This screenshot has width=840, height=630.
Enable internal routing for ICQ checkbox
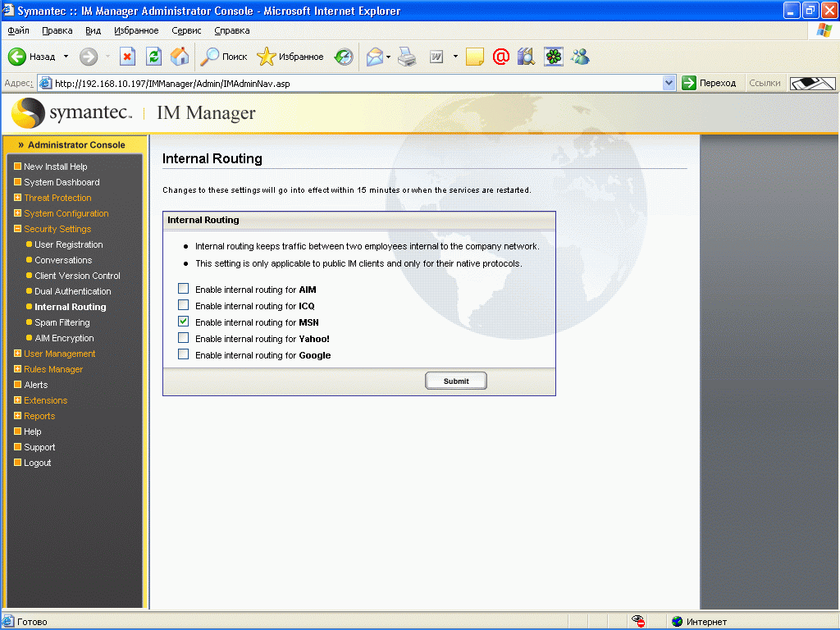click(183, 305)
